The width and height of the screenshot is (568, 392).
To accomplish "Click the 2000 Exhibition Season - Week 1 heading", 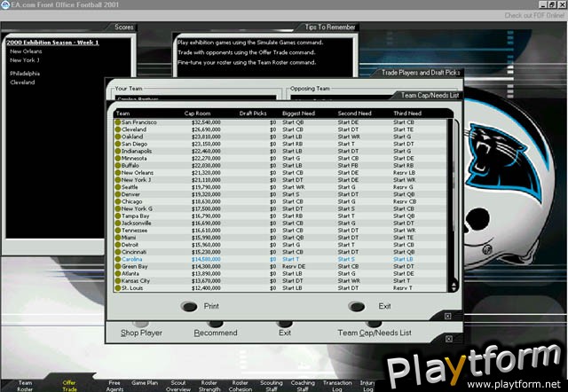I will pos(52,43).
